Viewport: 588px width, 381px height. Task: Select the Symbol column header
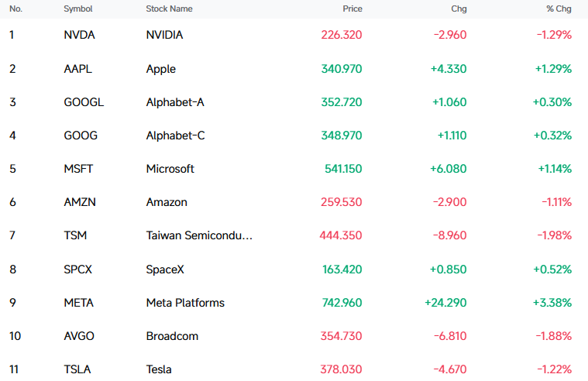pos(78,9)
